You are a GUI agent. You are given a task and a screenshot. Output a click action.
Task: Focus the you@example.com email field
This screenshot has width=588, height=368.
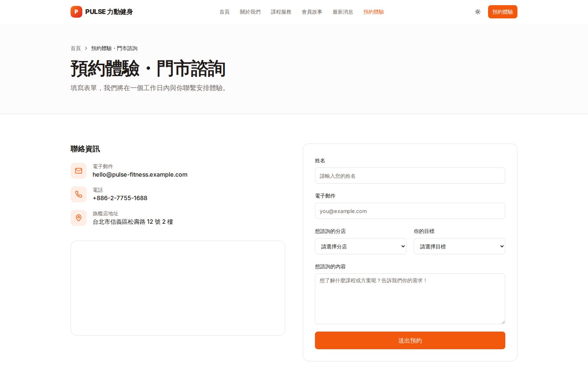(x=410, y=211)
